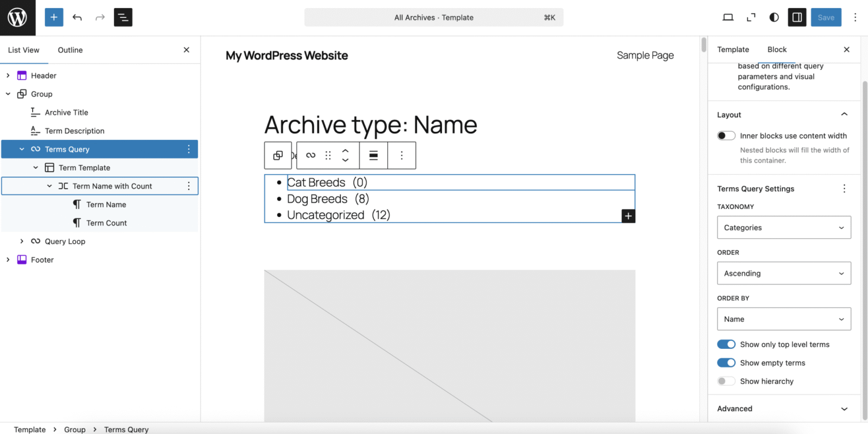Switch to the Template tab in sidebar

pyautogui.click(x=733, y=49)
